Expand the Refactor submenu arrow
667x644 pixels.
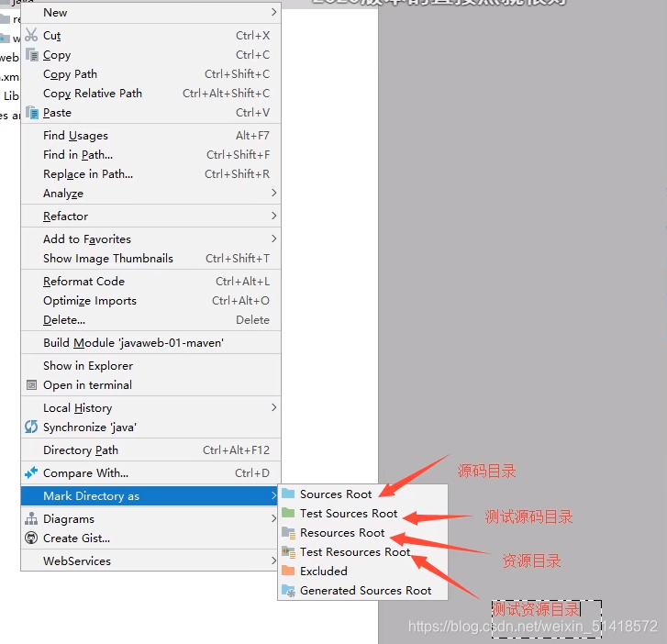[x=274, y=217]
